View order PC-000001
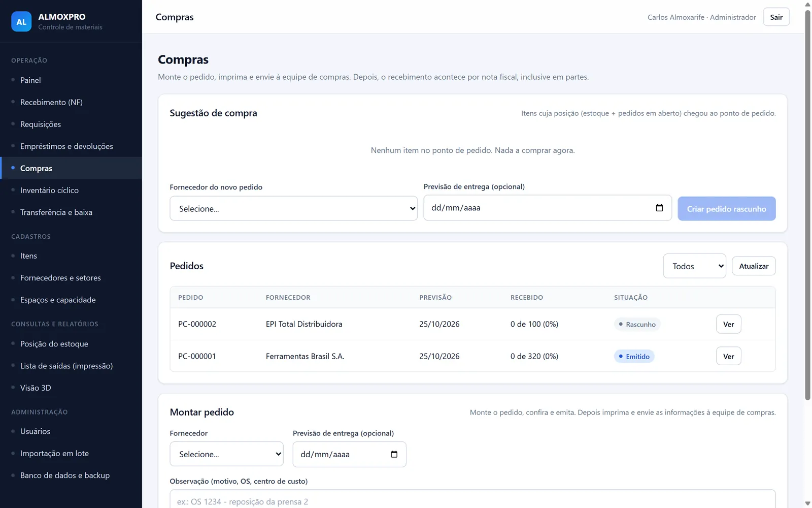The image size is (812, 508). tap(728, 356)
